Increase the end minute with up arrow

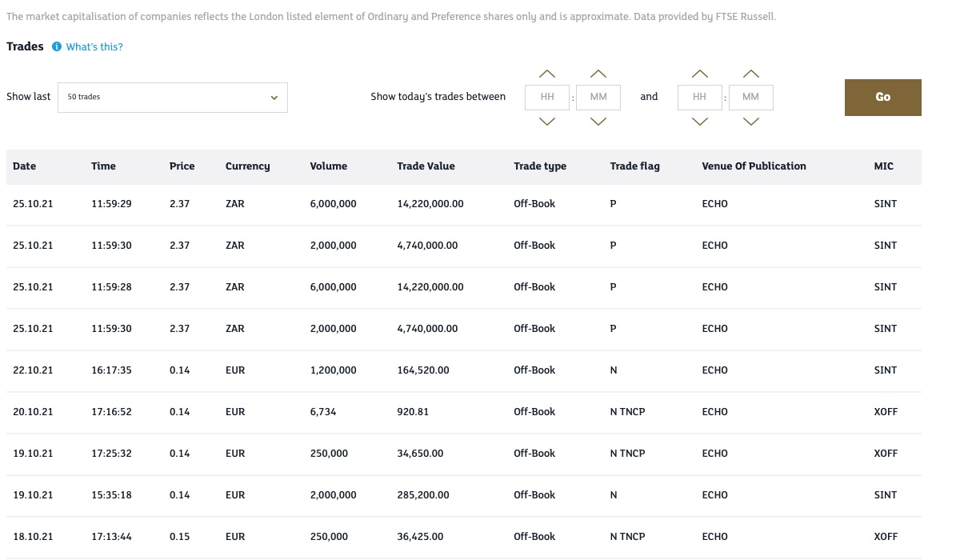click(x=750, y=74)
